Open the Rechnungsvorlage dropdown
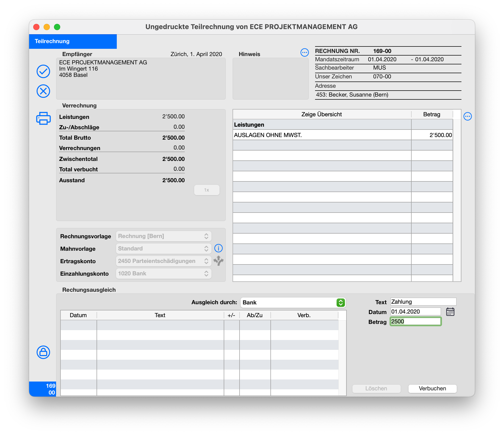The width and height of the screenshot is (504, 435). (164, 236)
